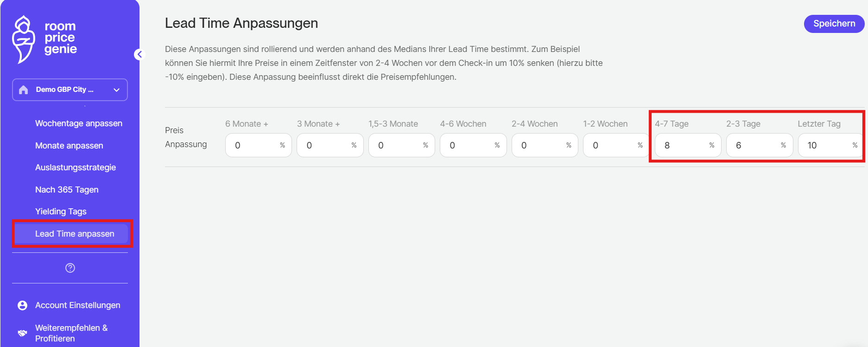Select Auslastungsstrategie in the sidebar

(76, 167)
